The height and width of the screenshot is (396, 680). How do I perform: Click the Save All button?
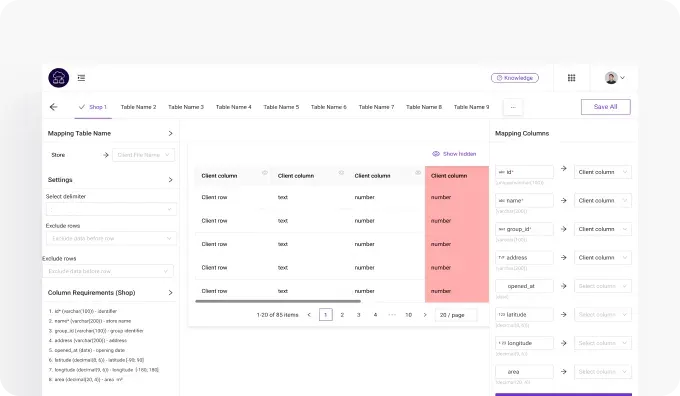[x=605, y=107]
